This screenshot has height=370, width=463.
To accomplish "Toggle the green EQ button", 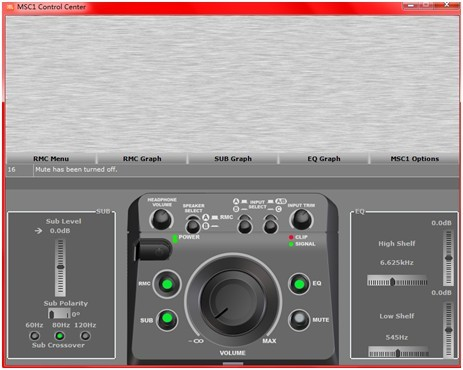I will 299,284.
